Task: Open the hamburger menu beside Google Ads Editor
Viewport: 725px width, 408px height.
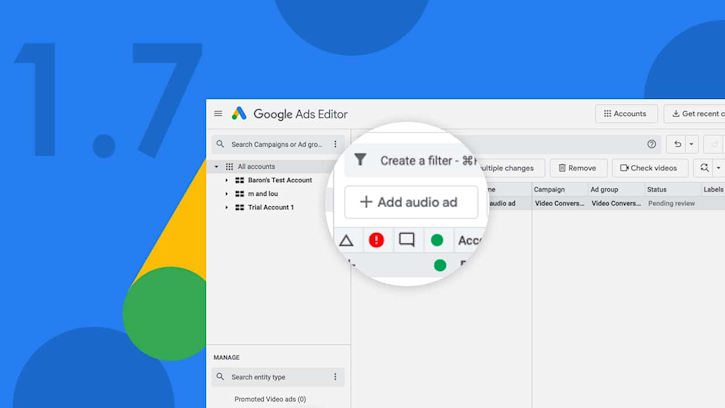Action: (218, 114)
